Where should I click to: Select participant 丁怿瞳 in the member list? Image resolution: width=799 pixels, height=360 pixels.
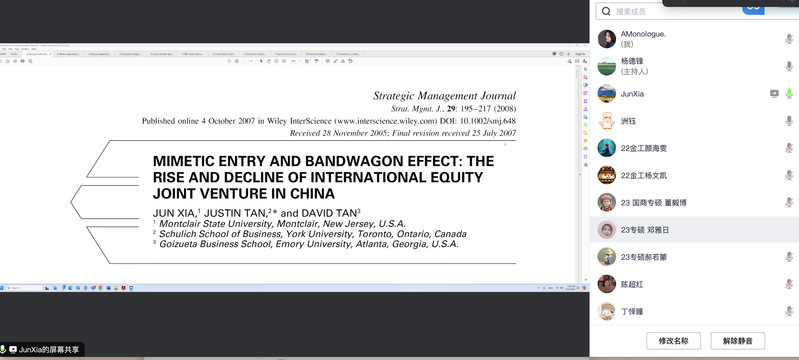coord(694,311)
